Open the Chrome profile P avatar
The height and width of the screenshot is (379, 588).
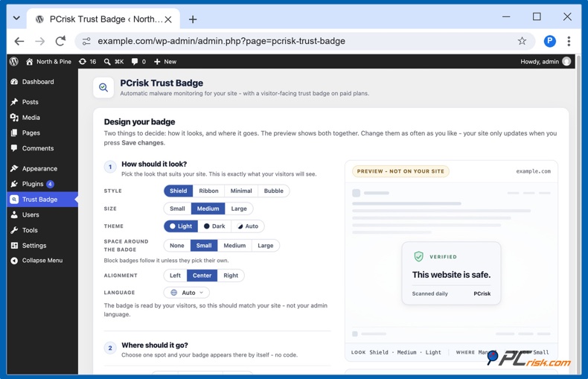(x=550, y=41)
